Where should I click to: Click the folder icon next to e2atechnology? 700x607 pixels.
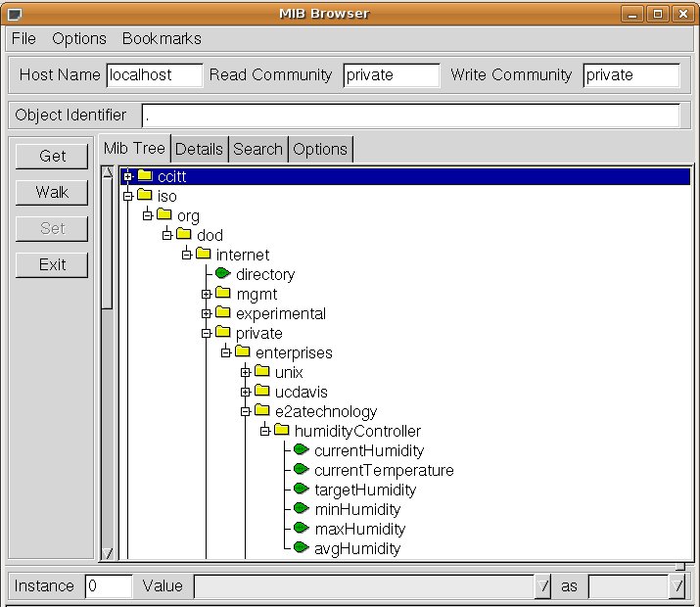(x=262, y=411)
